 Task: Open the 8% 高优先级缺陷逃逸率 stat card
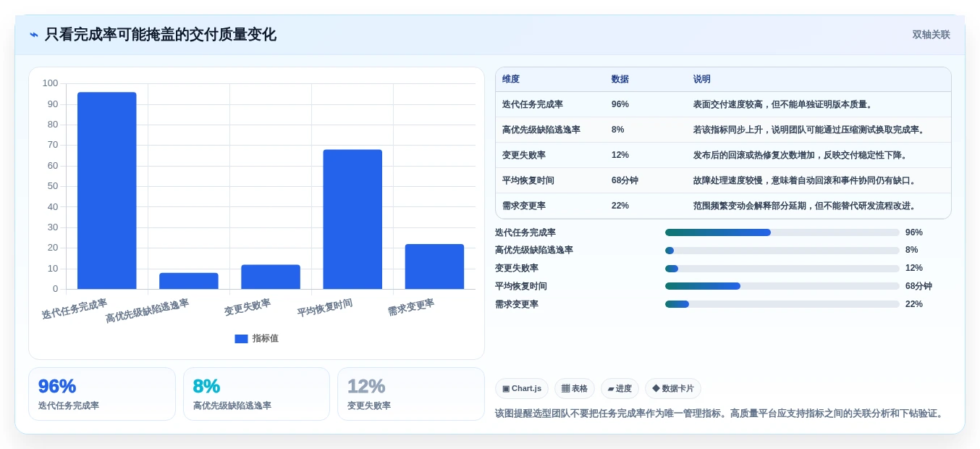[256, 394]
